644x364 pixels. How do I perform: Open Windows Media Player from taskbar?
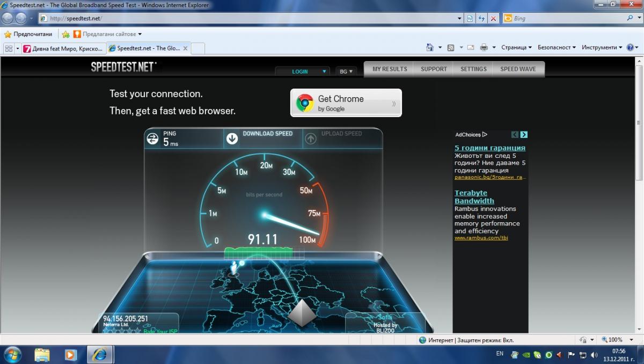[x=70, y=354]
